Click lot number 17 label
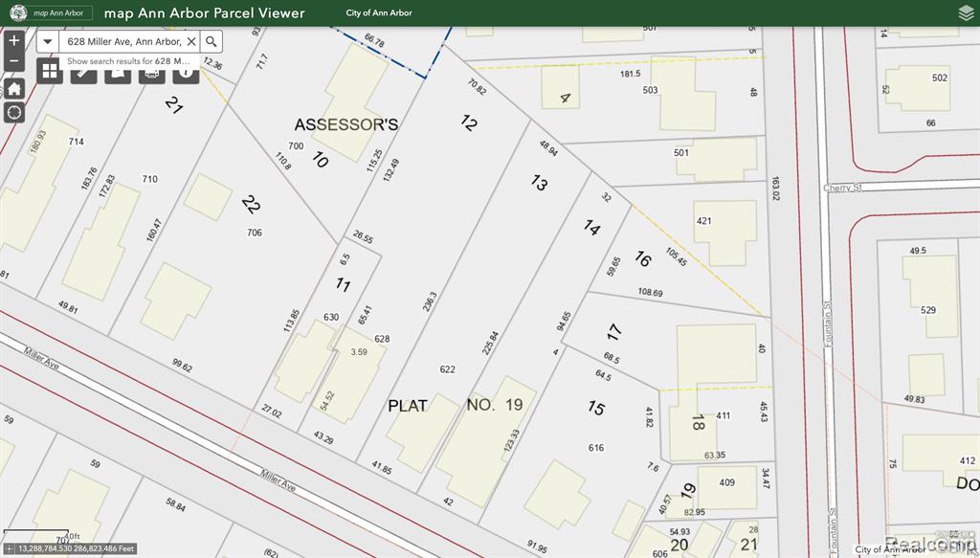The image size is (980, 558). point(613,332)
